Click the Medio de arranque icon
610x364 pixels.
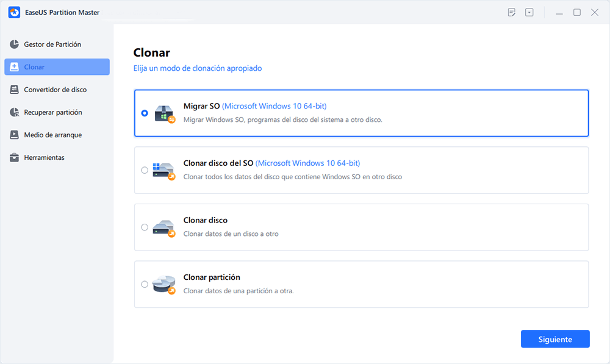(15, 135)
